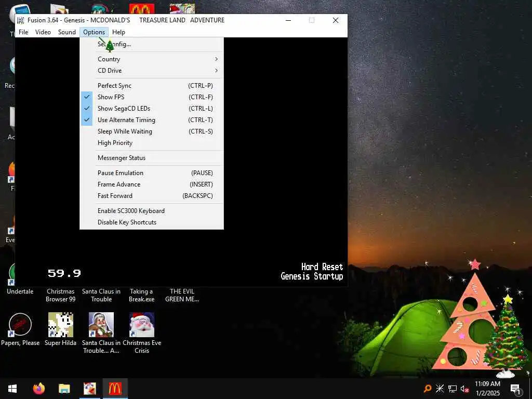Enable High Priority option

pos(152,143)
